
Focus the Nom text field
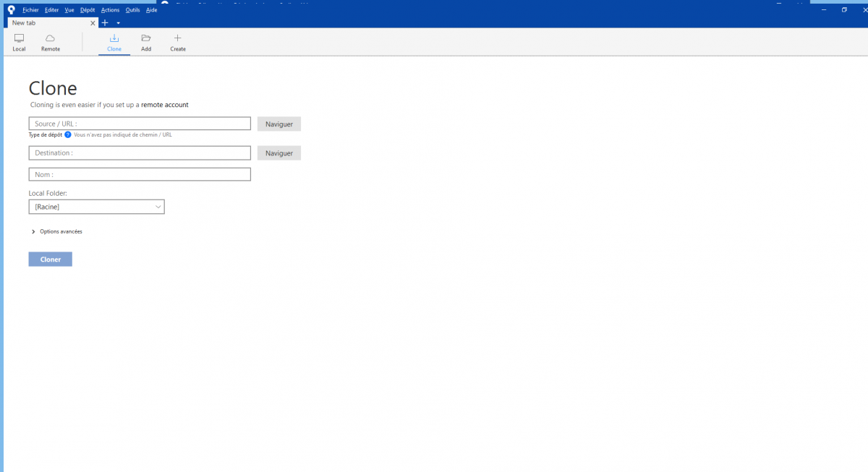(140, 174)
